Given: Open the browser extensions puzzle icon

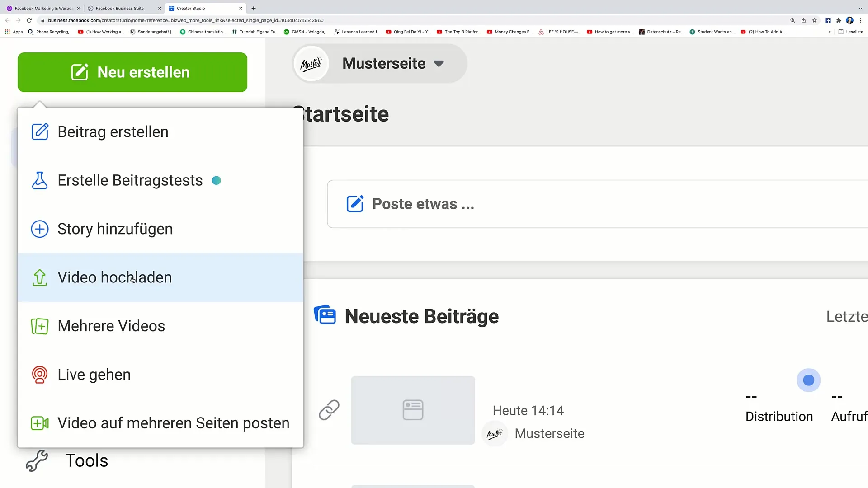Looking at the screenshot, I should coord(839,20).
